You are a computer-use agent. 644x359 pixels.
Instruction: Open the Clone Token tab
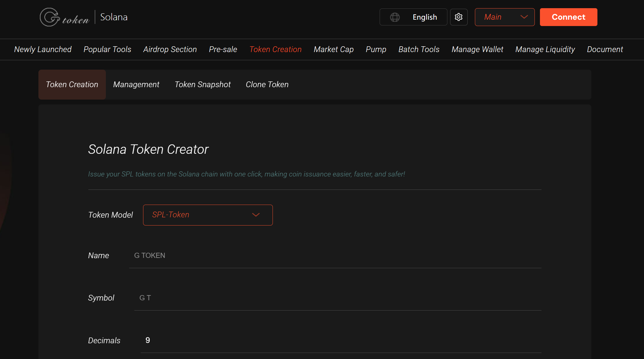point(267,84)
